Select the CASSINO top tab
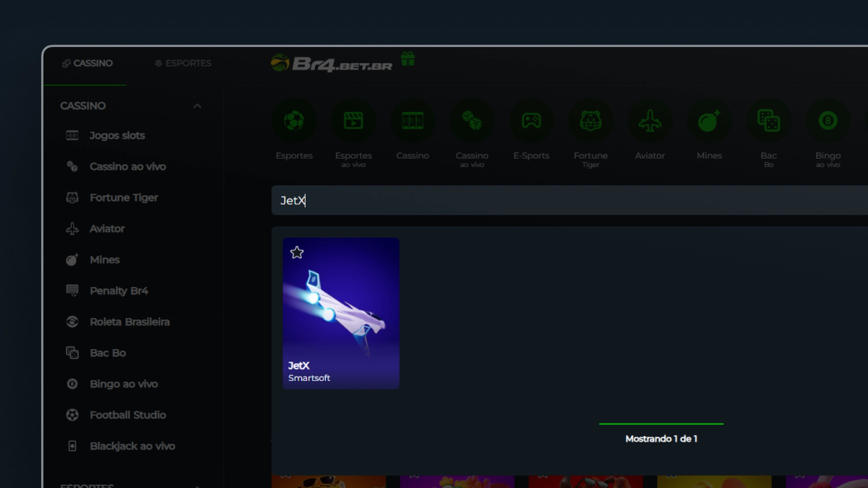The width and height of the screenshot is (868, 488). pos(87,63)
